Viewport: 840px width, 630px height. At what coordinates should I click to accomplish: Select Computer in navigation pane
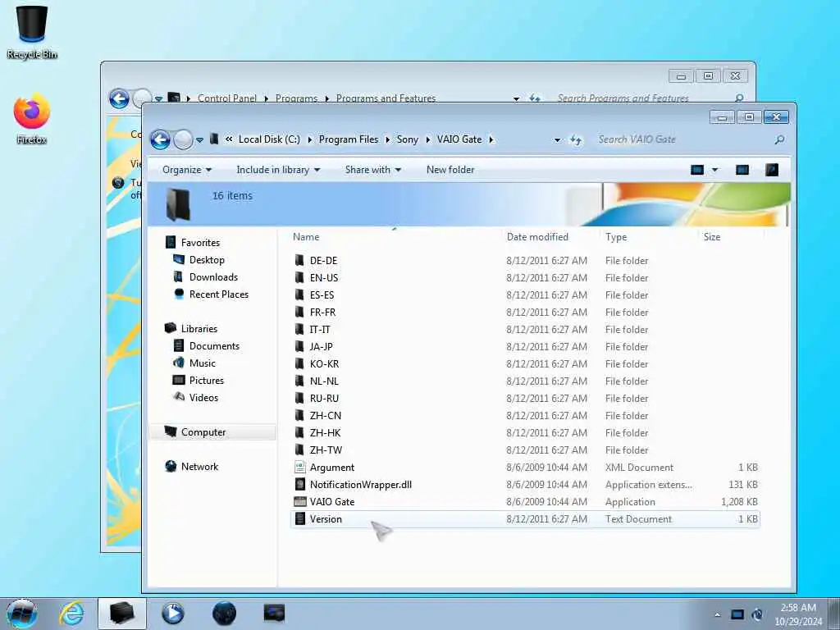tap(203, 432)
